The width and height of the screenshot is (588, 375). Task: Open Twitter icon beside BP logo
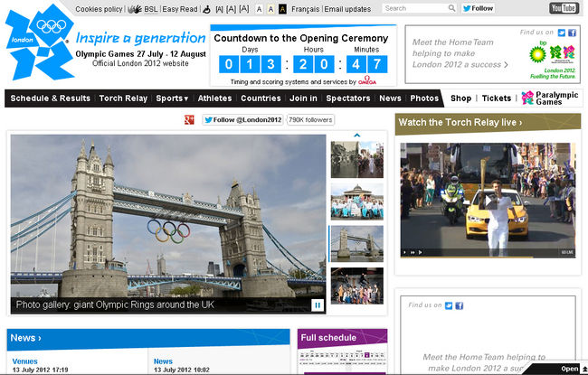click(562, 33)
